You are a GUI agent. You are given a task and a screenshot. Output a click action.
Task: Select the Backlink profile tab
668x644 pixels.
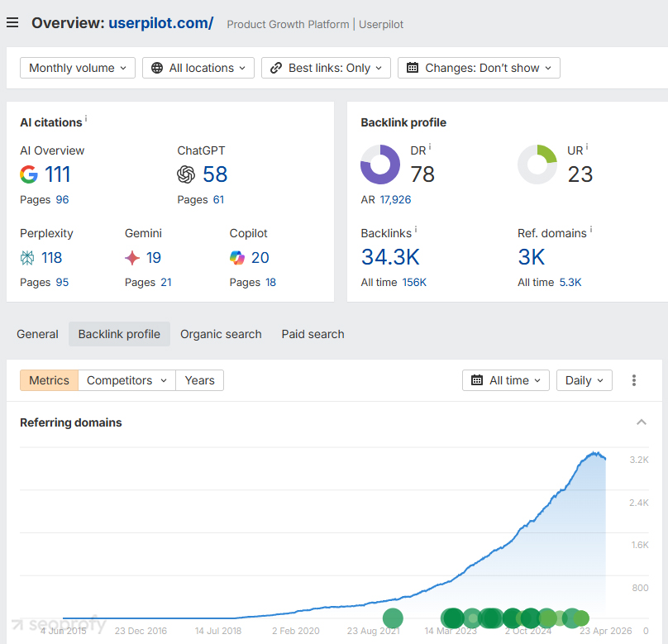click(119, 334)
